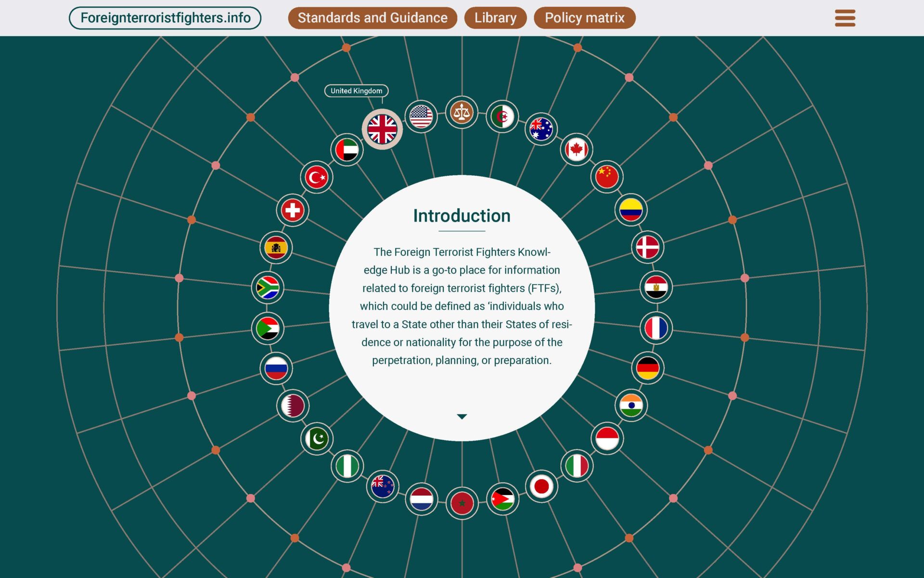Open the Germany flag icon

point(647,368)
